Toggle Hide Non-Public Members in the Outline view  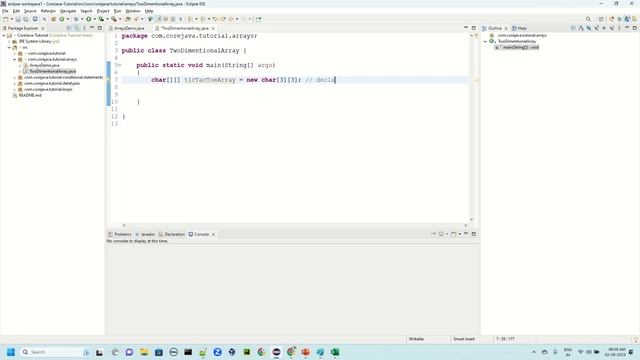tap(604, 28)
